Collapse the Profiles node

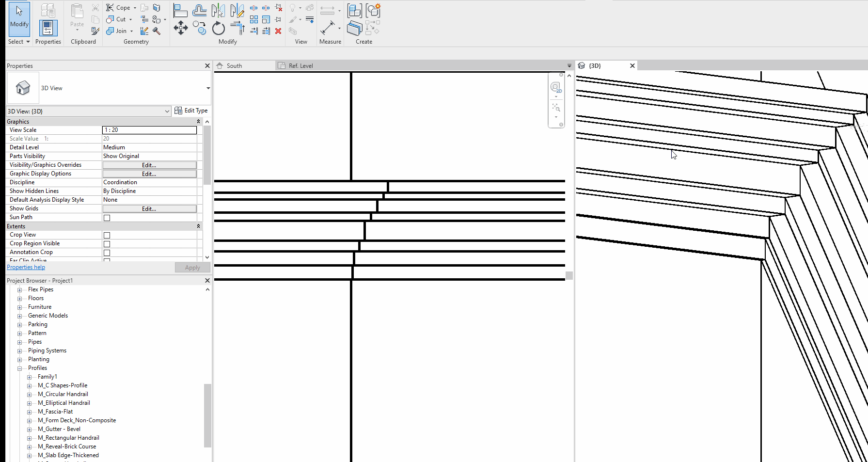[x=19, y=368]
